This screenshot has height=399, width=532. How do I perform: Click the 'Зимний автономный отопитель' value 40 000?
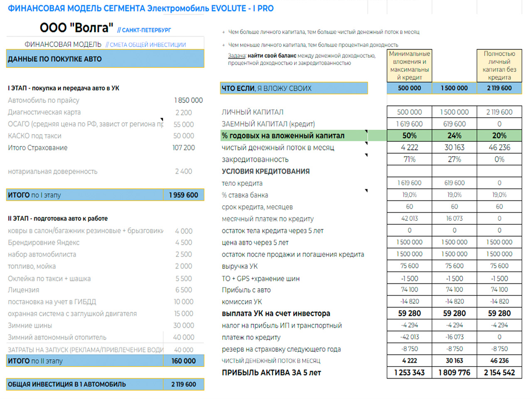[184, 337]
